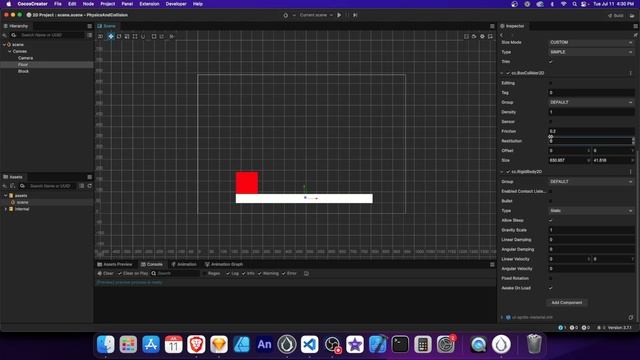Image resolution: width=640 pixels, height=360 pixels.
Task: Switch to the Assets Preview tab
Action: tap(115, 264)
